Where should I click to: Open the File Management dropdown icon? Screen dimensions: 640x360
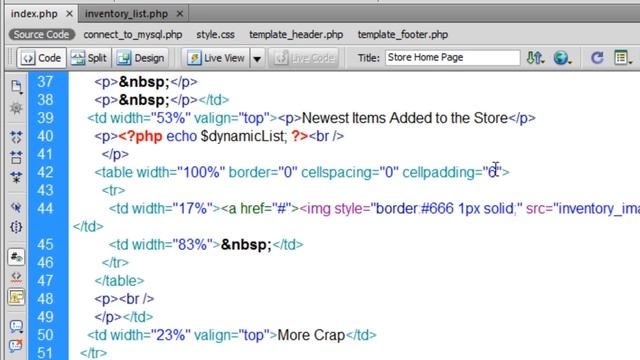pos(535,58)
